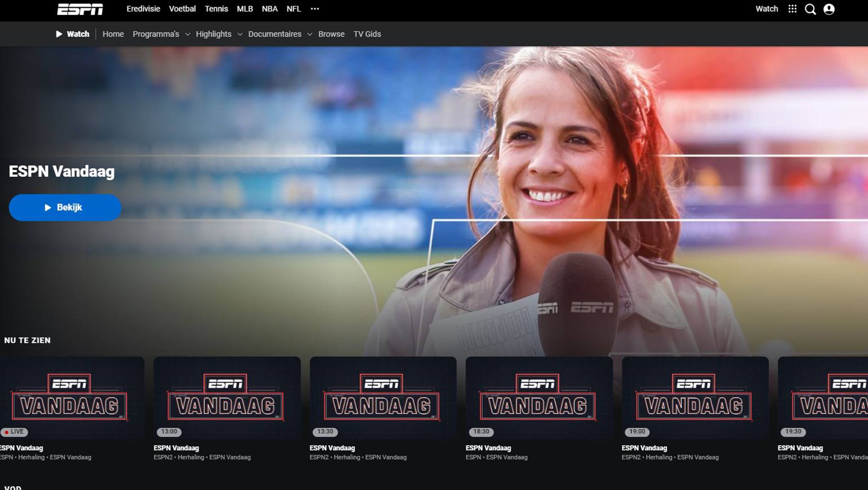Open the TV Gids page
This screenshot has width=868, height=490.
(367, 34)
